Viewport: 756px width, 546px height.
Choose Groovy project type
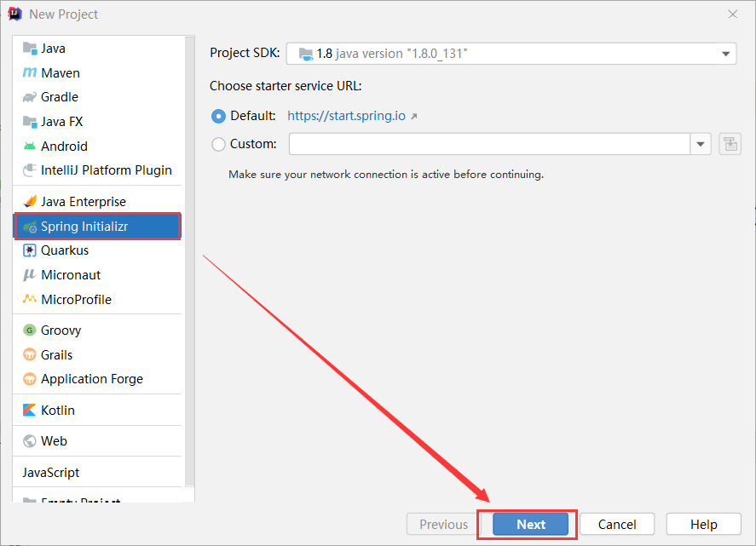tap(97, 330)
